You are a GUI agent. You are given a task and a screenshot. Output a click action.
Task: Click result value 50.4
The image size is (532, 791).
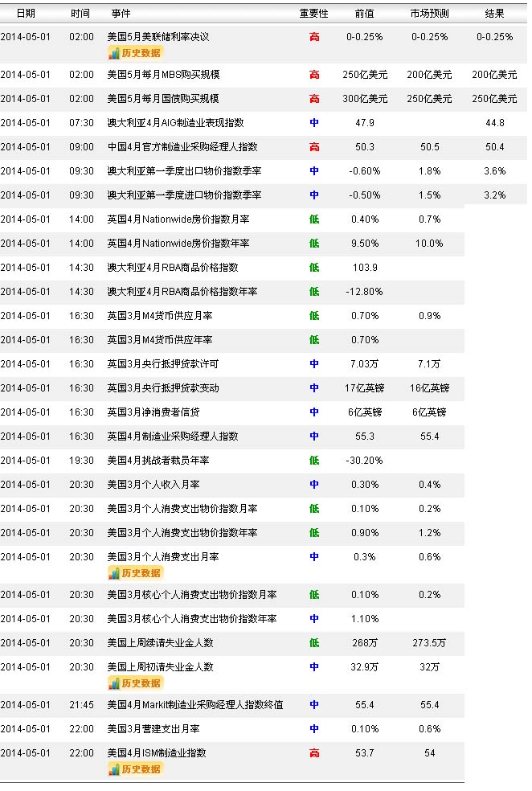point(495,147)
